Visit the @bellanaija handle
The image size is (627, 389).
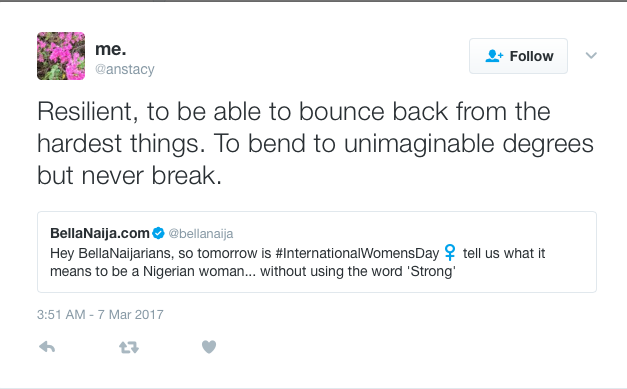point(201,233)
